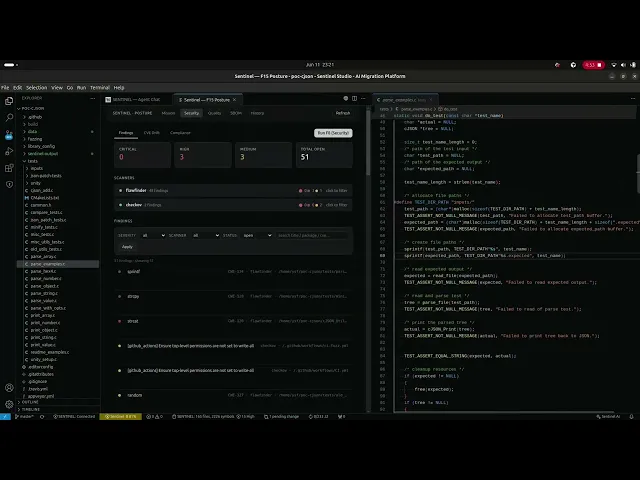The image size is (640, 480).
Task: Open the Accounts icon in activity bar
Action: (9, 387)
